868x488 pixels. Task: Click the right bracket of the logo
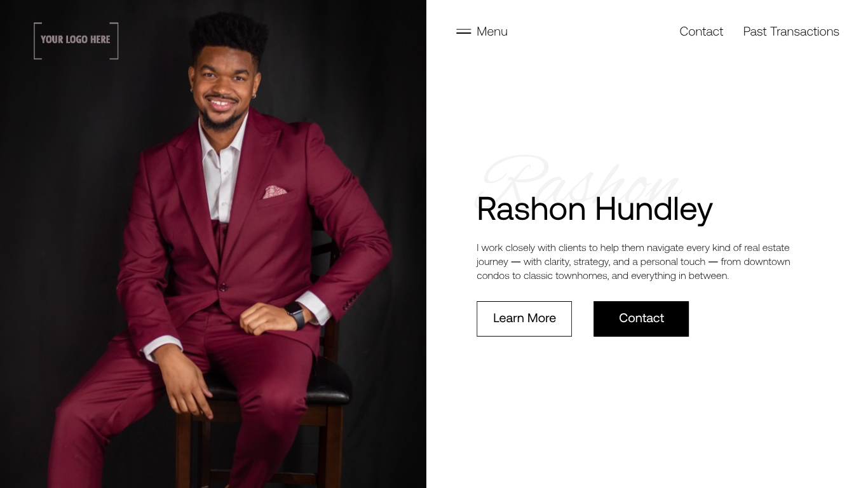(114, 41)
